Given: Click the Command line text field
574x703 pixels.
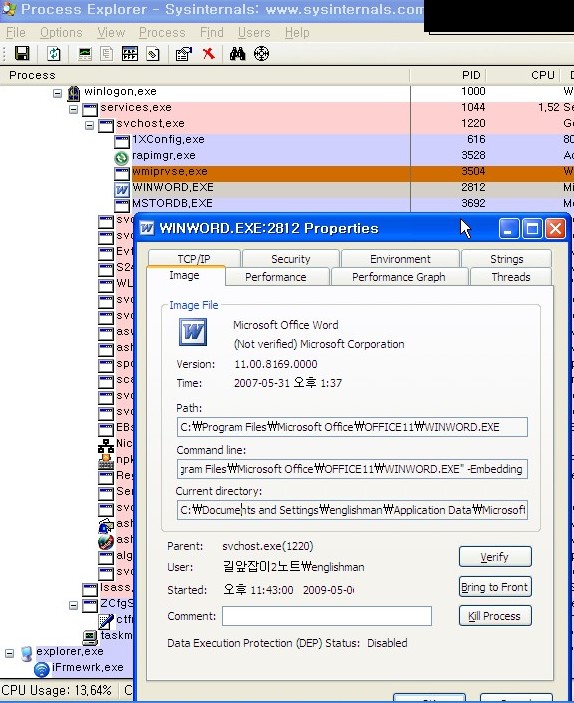Looking at the screenshot, I should coord(352,469).
